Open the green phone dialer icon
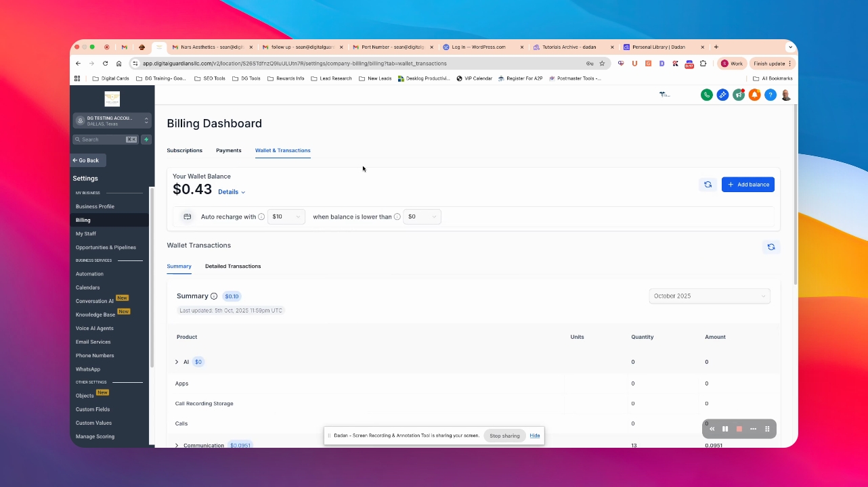 [x=706, y=95]
